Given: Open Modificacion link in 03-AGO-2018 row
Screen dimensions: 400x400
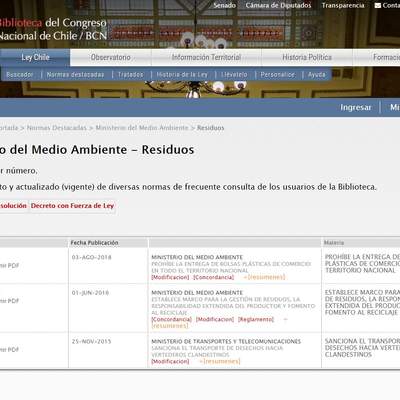Looking at the screenshot, I should click(x=170, y=277).
